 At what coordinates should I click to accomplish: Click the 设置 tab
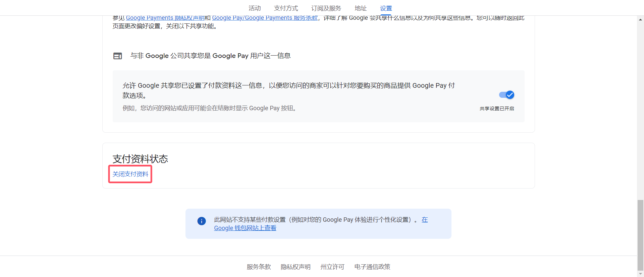[x=386, y=8]
